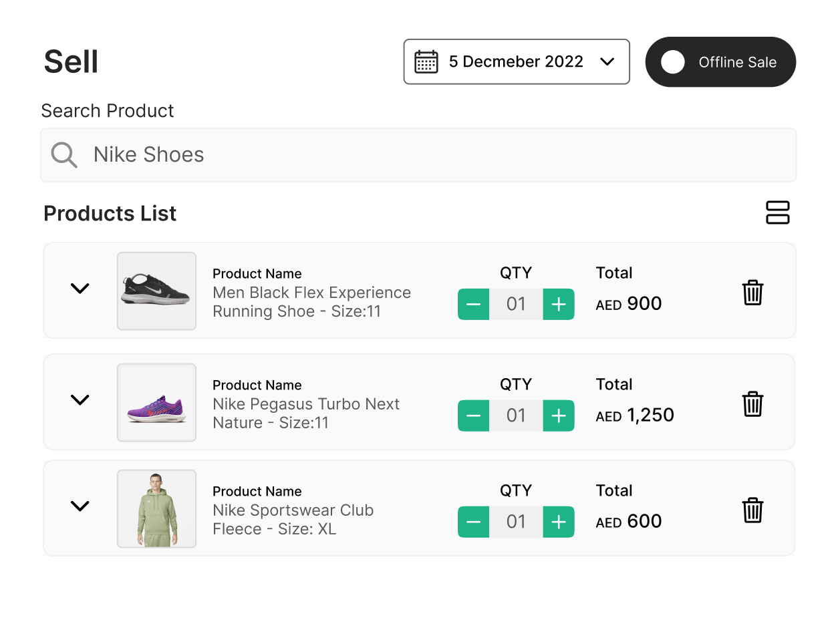
Task: Decrease quantity of Men Black Flex shoe
Action: (x=473, y=305)
